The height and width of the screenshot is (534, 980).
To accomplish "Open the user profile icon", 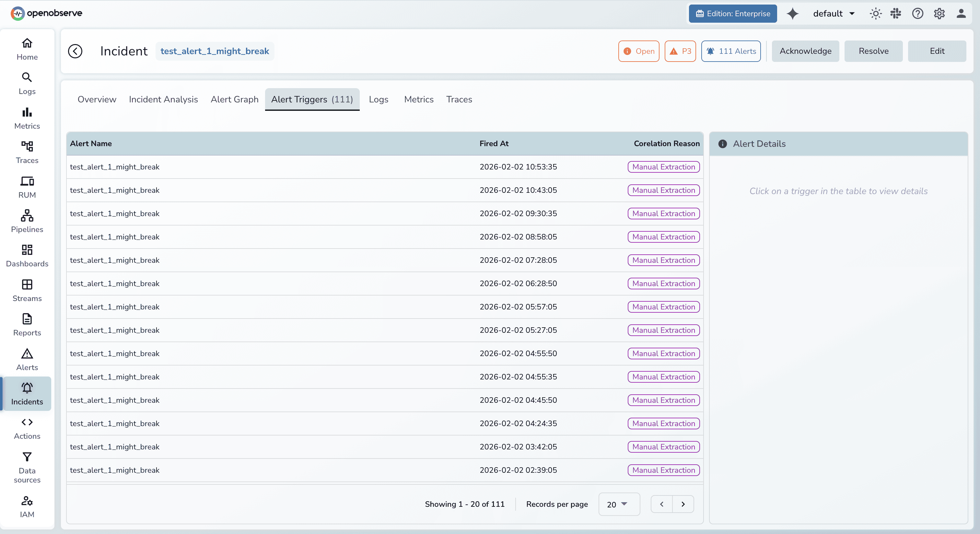I will coord(961,13).
